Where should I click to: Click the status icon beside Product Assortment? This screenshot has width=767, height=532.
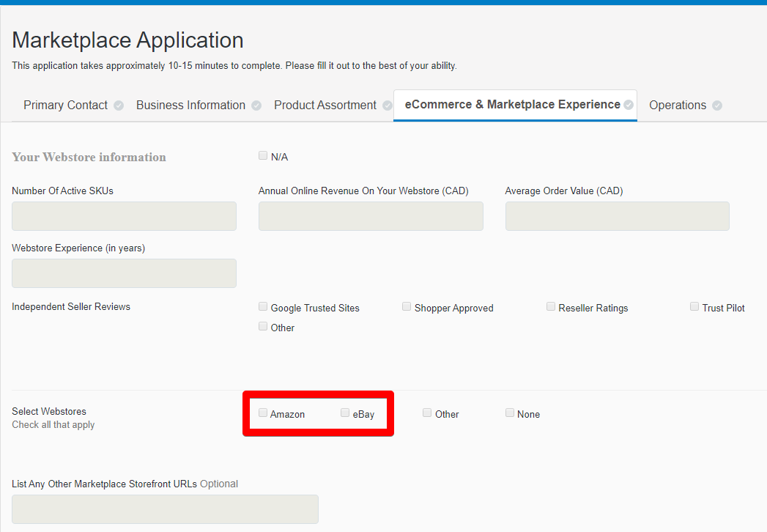pyautogui.click(x=387, y=106)
